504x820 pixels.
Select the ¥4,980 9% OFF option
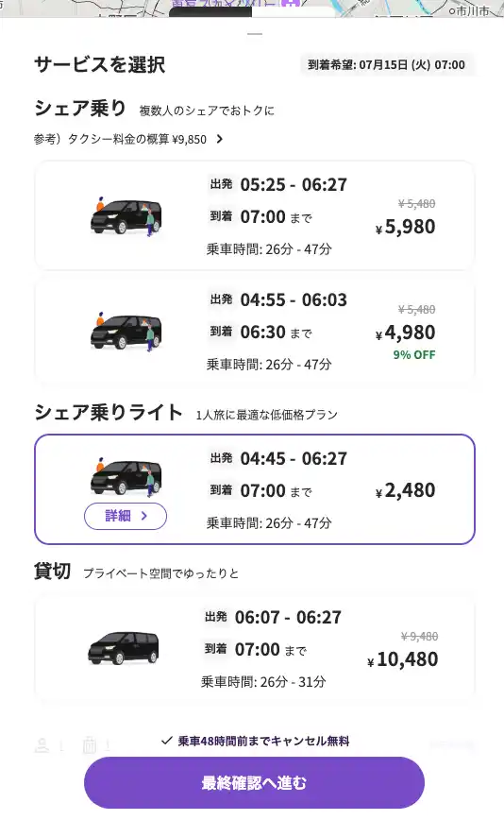254,332
